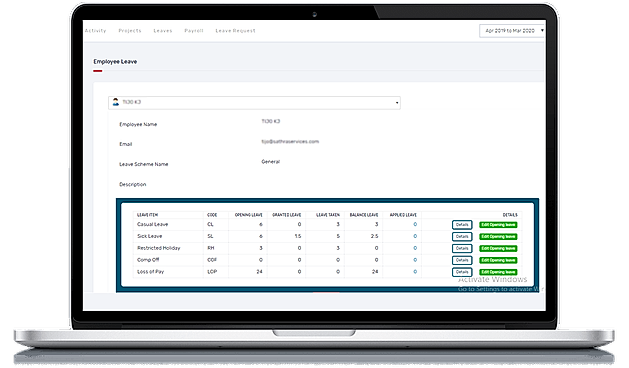Click the Opening Leave column header
Image resolution: width=629 pixels, height=368 pixels.
[249, 215]
